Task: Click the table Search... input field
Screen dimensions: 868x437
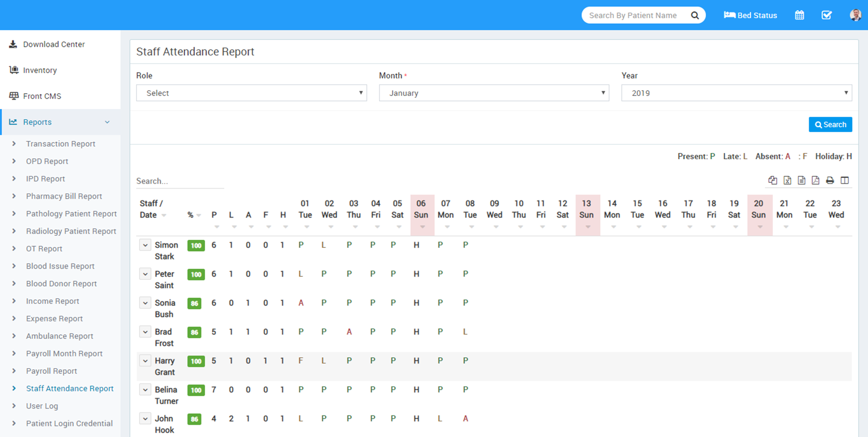Action: [179, 181]
